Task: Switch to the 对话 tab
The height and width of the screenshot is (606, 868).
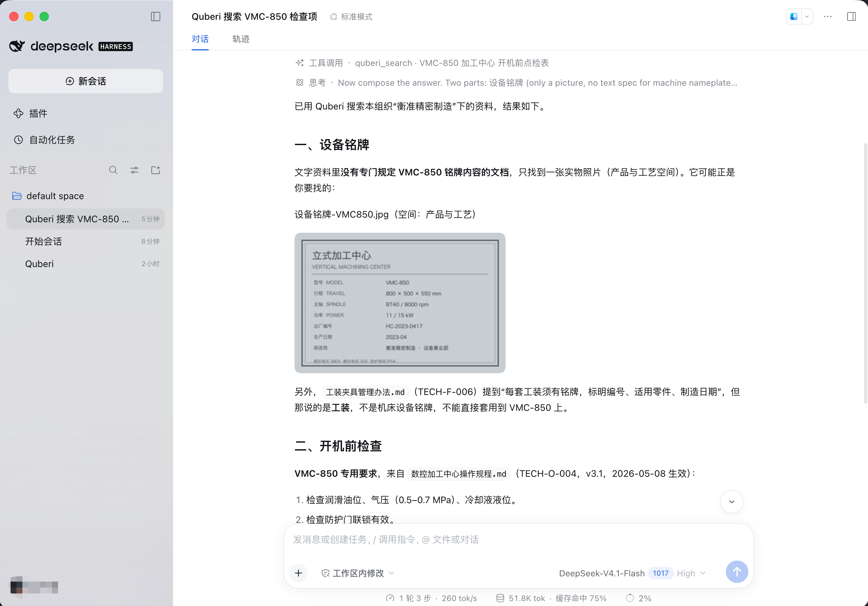Action: click(200, 39)
